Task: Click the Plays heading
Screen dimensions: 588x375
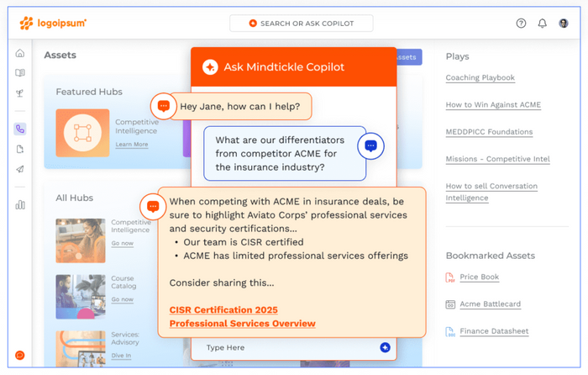Action: (457, 56)
